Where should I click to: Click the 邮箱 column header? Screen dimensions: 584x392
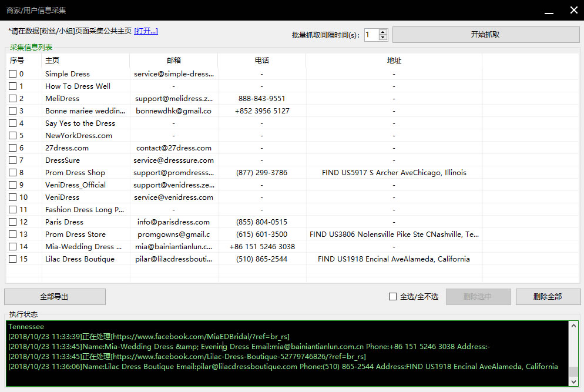click(x=173, y=61)
